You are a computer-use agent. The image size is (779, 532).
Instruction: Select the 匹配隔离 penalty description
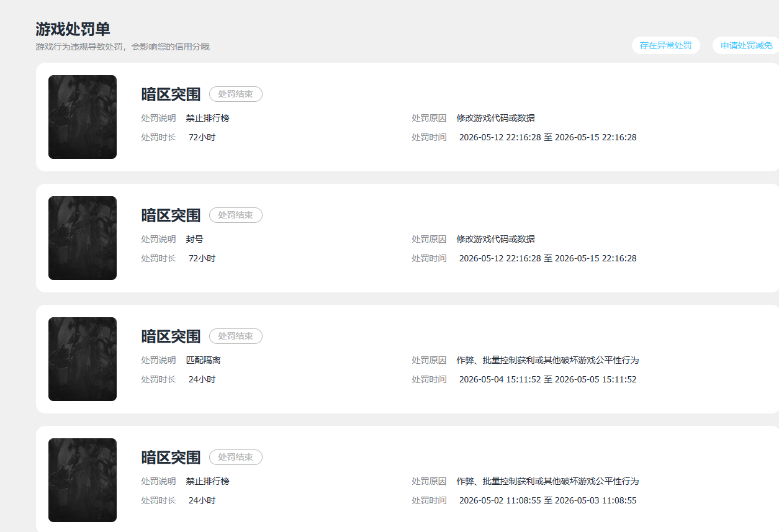tap(203, 360)
